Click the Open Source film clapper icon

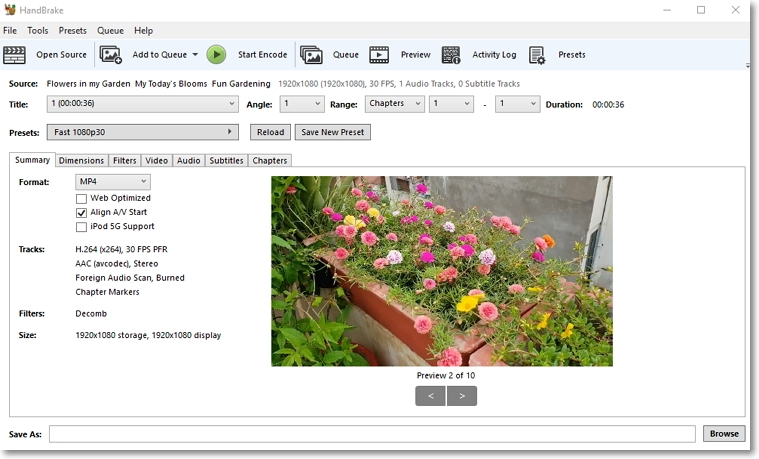click(14, 55)
